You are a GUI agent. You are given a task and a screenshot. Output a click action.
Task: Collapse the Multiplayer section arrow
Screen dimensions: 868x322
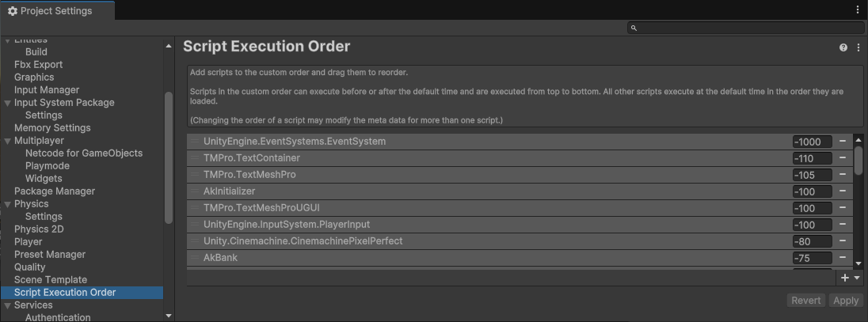(x=8, y=141)
